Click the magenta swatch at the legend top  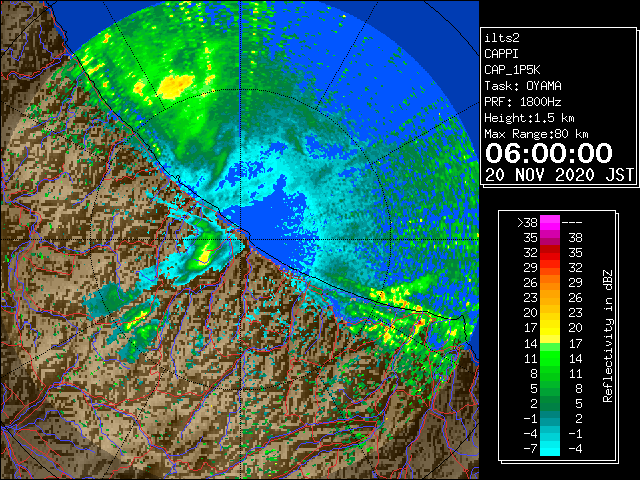point(550,222)
